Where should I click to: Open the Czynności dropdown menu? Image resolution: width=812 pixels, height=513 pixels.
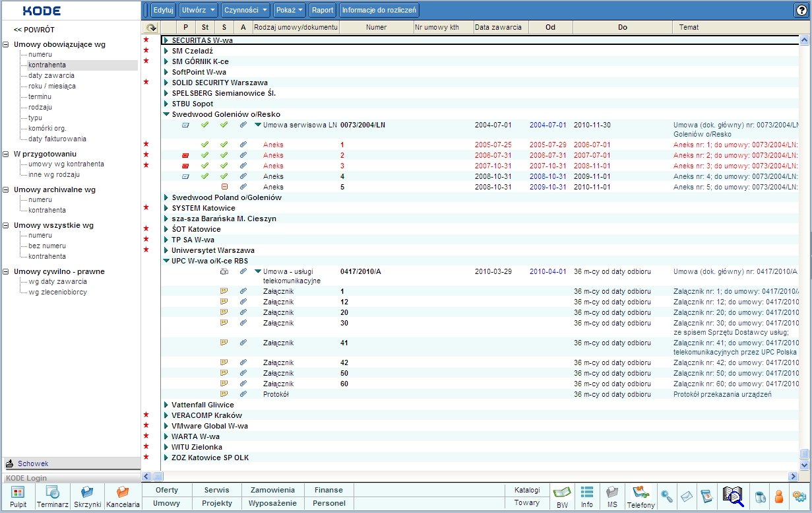[x=245, y=10]
